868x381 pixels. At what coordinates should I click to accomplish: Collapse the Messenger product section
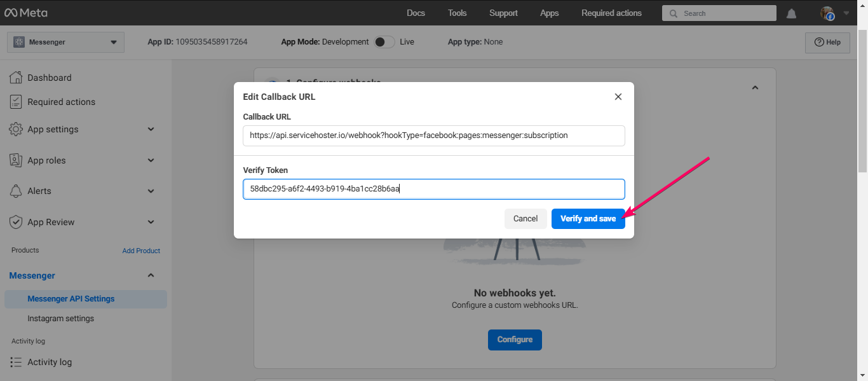tap(151, 275)
